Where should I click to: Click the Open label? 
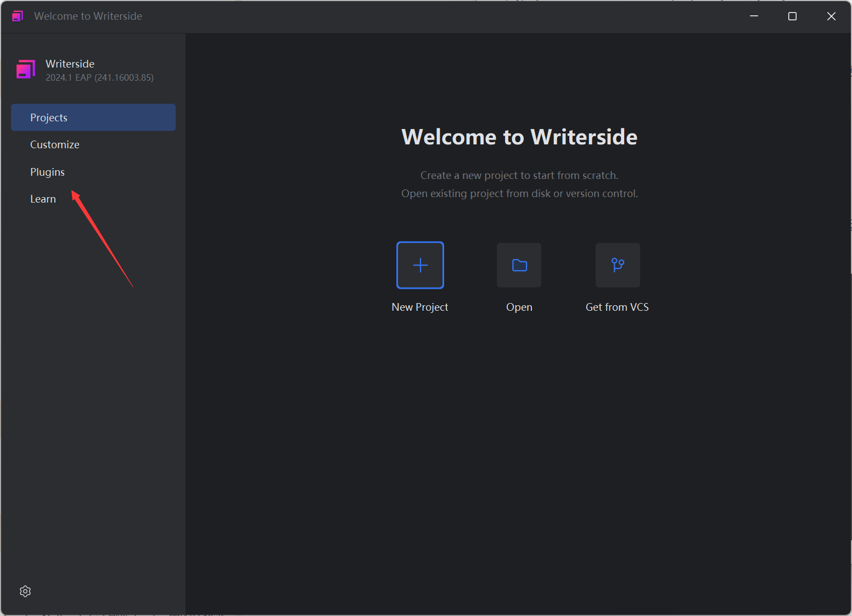click(x=519, y=307)
